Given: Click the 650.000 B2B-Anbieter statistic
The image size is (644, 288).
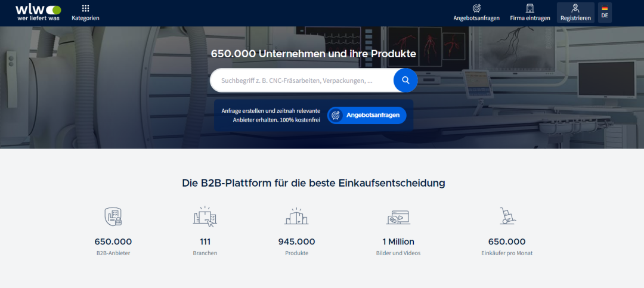Looking at the screenshot, I should pos(113,241).
